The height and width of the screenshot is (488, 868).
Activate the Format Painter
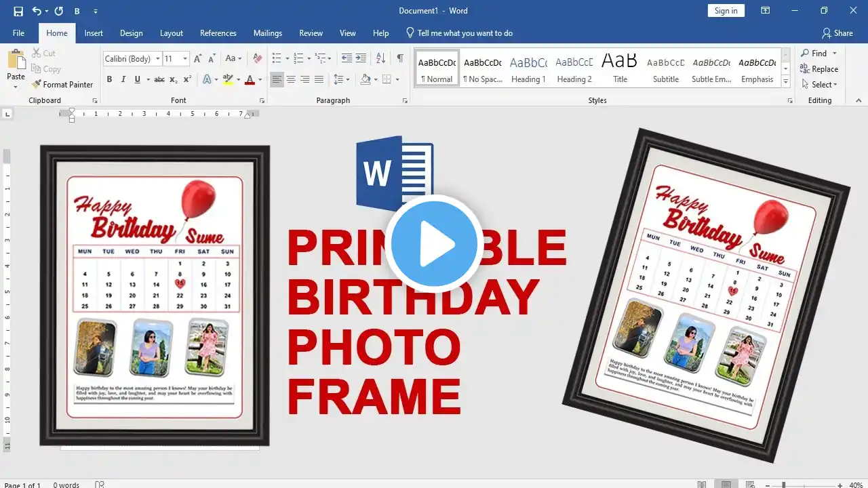(62, 85)
